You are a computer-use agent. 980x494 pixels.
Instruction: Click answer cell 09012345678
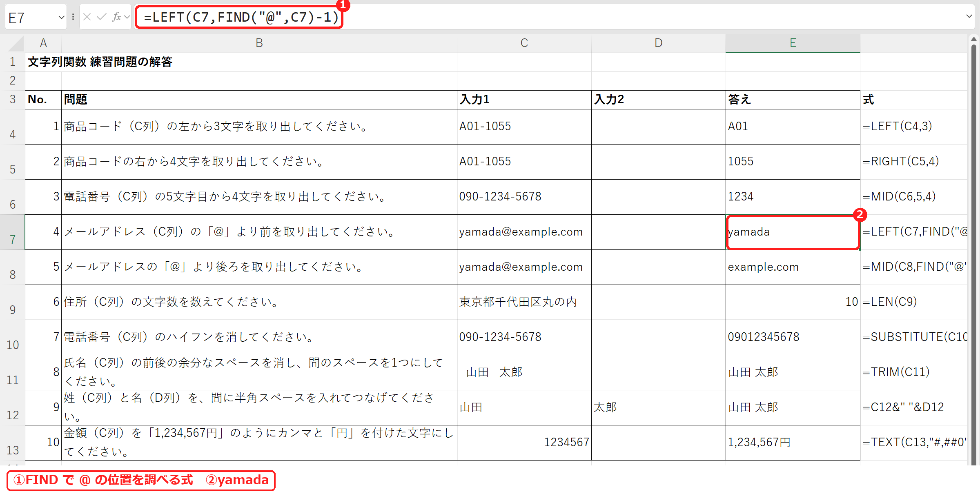793,337
